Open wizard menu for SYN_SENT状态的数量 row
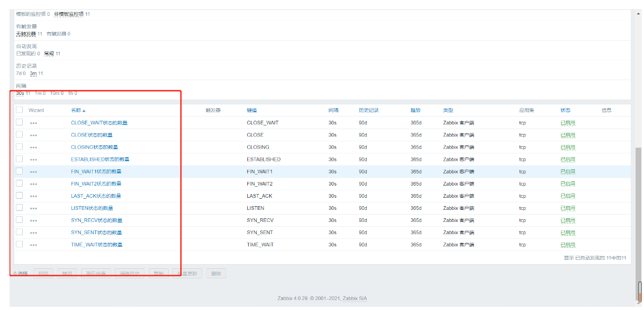The width and height of the screenshot is (644, 310). (33, 232)
